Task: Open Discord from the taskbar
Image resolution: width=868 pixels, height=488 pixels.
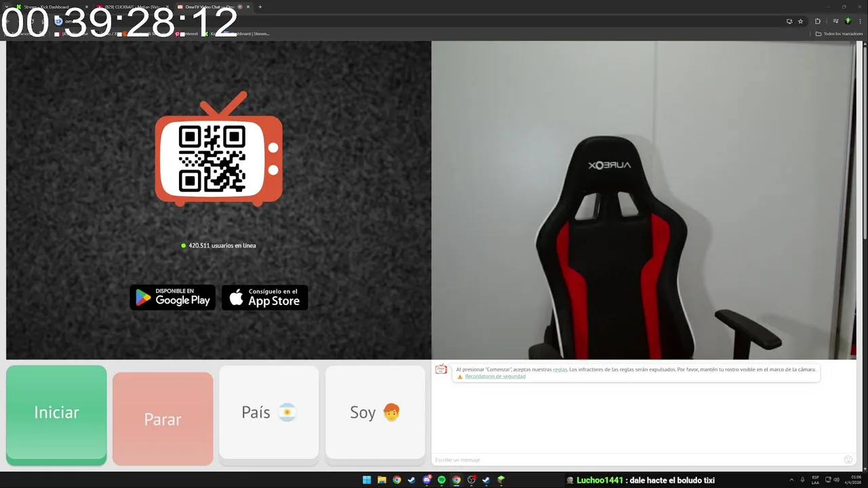Action: point(427,480)
